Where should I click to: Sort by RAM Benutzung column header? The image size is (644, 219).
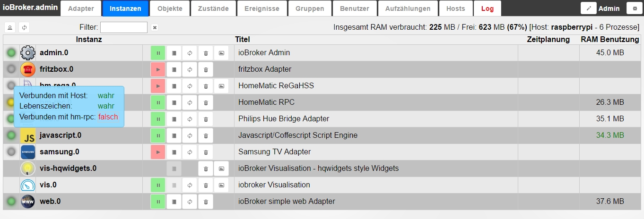(x=610, y=40)
